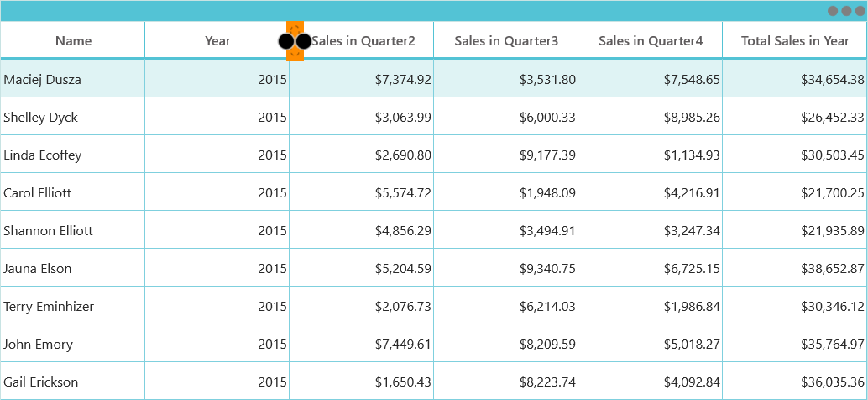Click the middle gray dot in title bar
Screen dimensions: 868x400
pos(846,11)
